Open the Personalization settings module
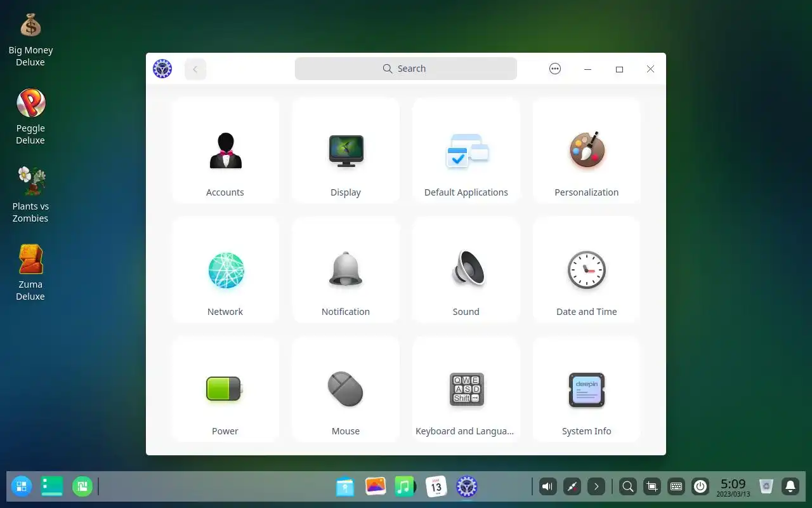 click(587, 150)
